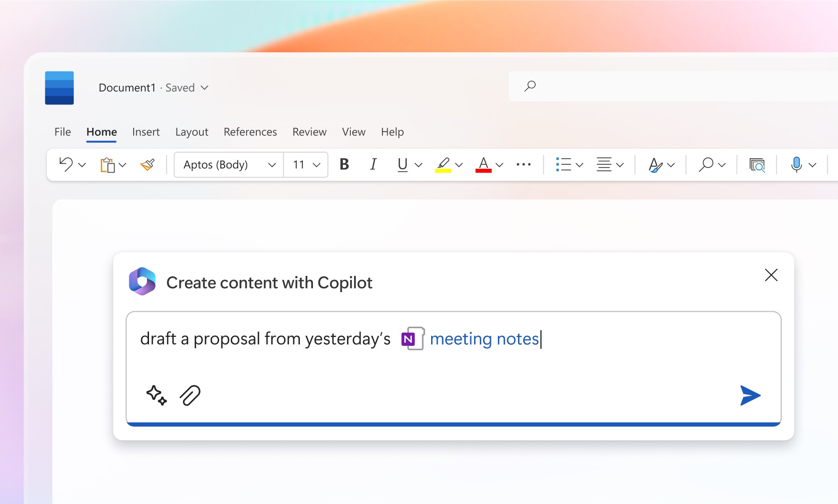Click the search magnifier icon in title bar

(x=530, y=86)
